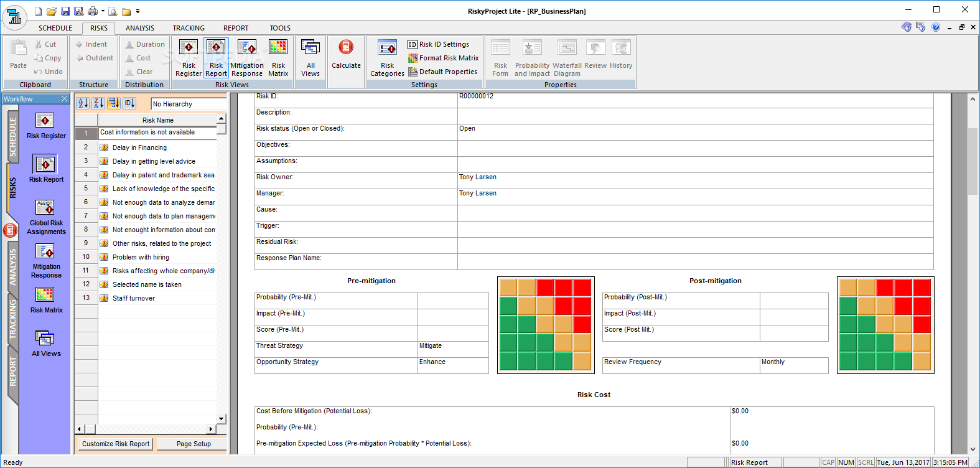Open a project using the folder icon

coord(52,11)
